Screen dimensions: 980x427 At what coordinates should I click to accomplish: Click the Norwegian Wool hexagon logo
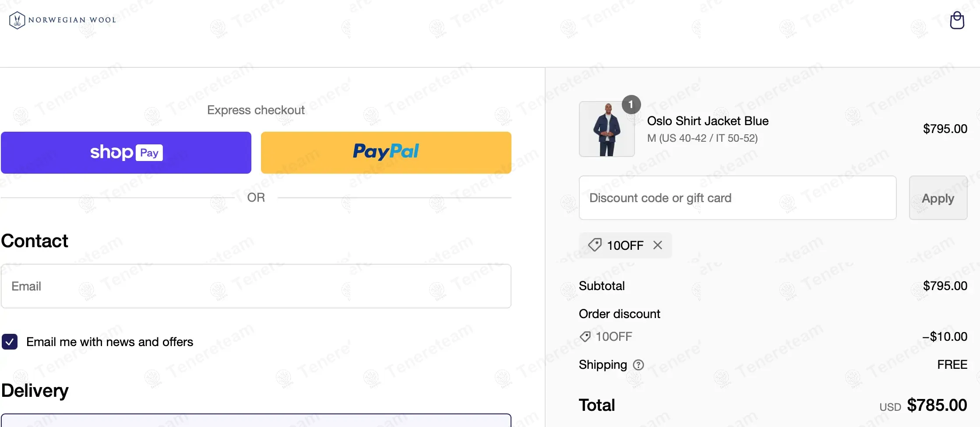(x=17, y=20)
